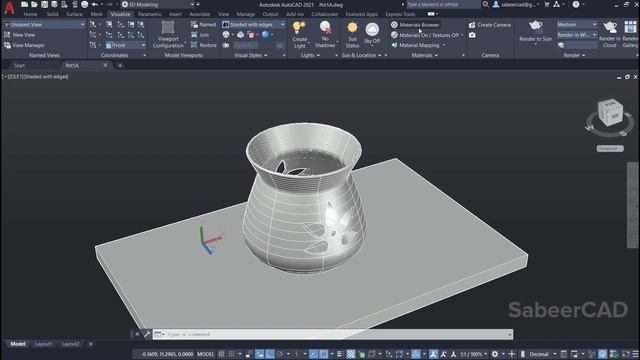640x360 pixels.
Task: Open the Render in Window dropdown
Action: pos(577,35)
